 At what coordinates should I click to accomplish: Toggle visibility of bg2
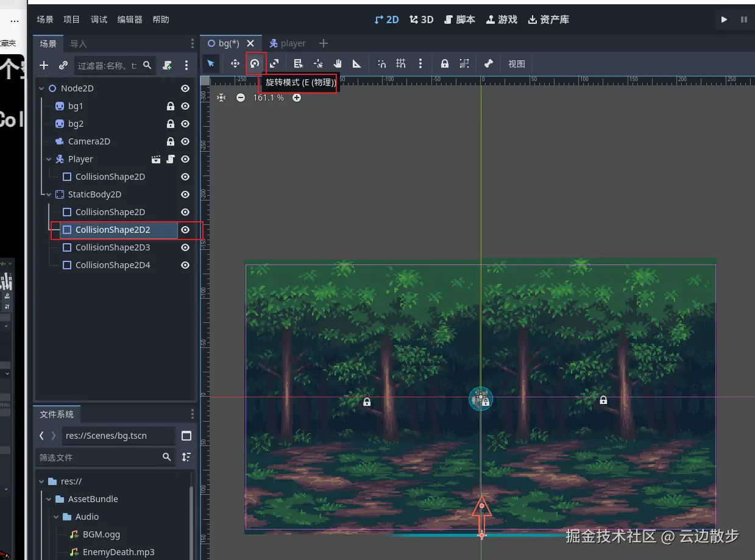[x=185, y=124]
